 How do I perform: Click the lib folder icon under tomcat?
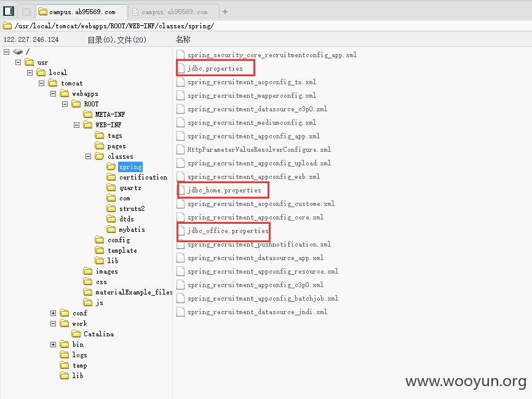(x=64, y=376)
